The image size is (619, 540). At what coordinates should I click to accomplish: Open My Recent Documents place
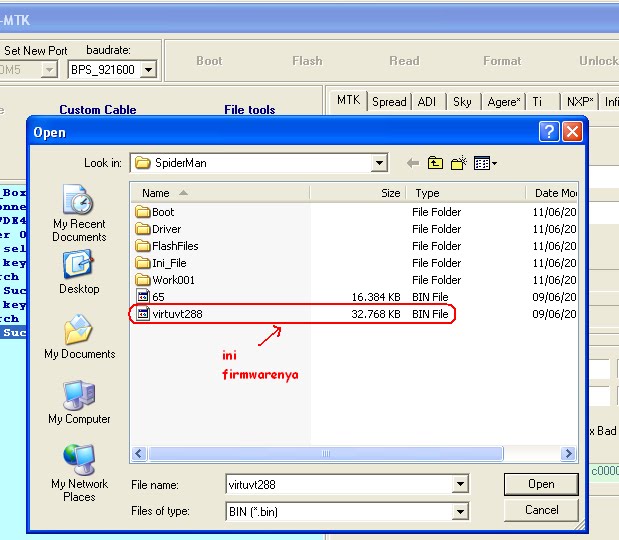point(79,213)
